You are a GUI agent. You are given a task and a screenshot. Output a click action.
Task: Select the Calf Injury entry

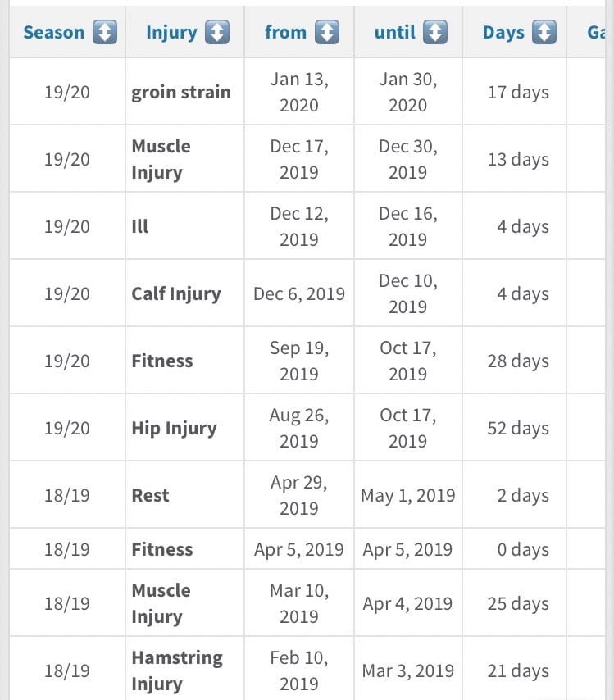(176, 293)
